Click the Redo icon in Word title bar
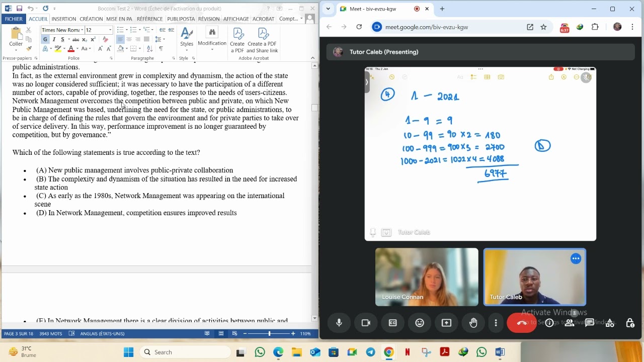This screenshot has height=362, width=644. (x=45, y=9)
